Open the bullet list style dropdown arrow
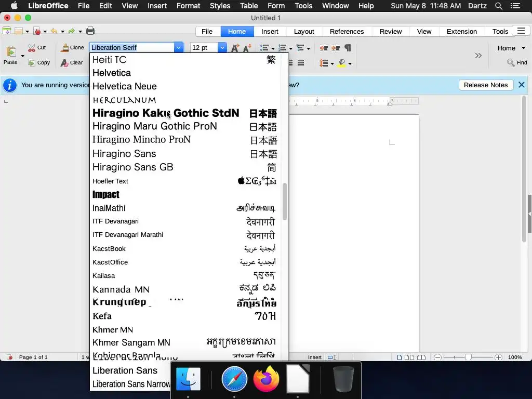This screenshot has height=399, width=532. coord(273,48)
